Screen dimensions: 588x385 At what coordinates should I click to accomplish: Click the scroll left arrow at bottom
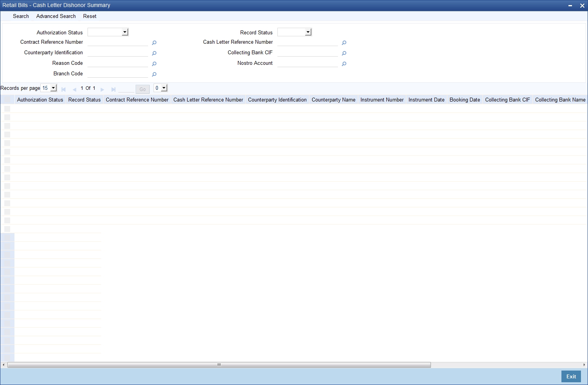pyautogui.click(x=4, y=365)
